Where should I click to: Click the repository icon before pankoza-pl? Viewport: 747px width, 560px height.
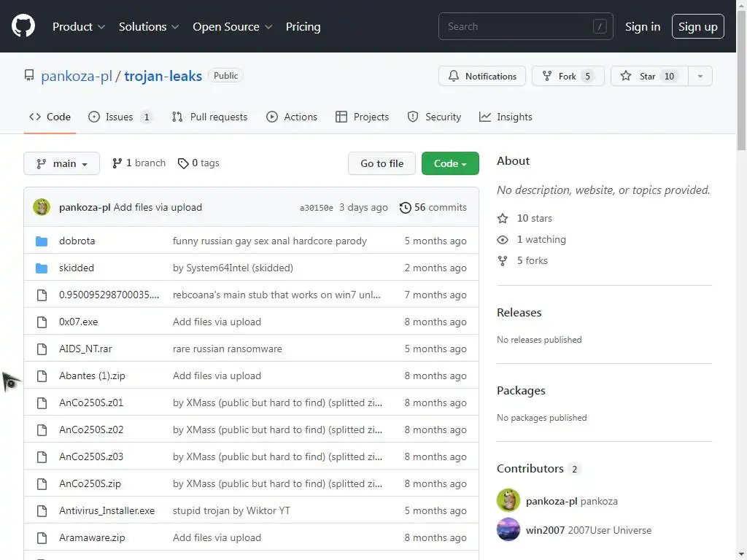(x=29, y=75)
